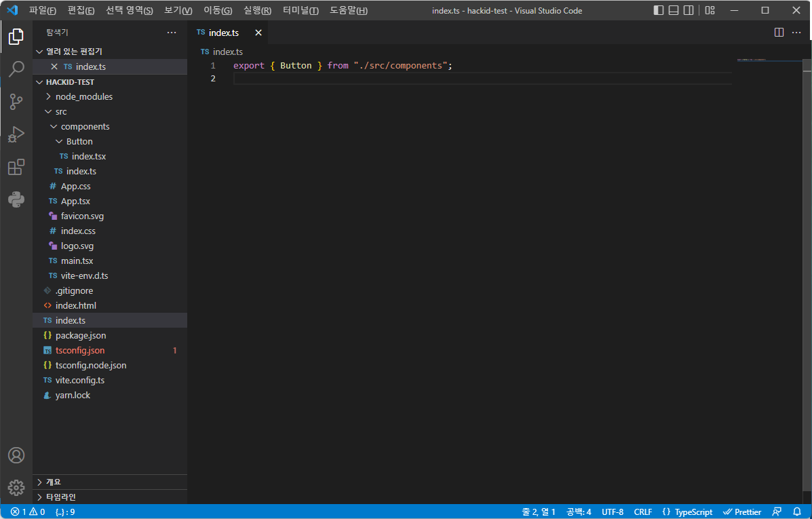Image resolution: width=812 pixels, height=519 pixels.
Task: Collapse the Button folder
Action: point(110,141)
